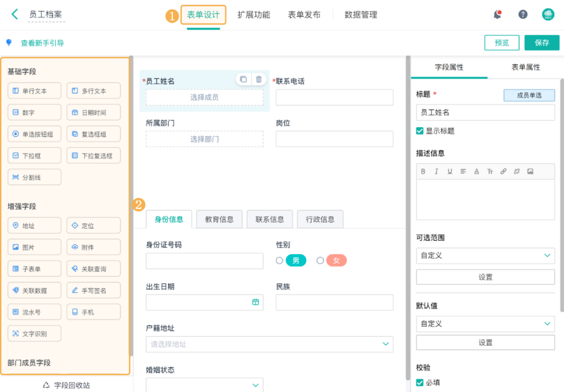Image resolution: width=564 pixels, height=392 pixels.
Task: Click the back arrow beside 员工档案
Action: (x=15, y=15)
